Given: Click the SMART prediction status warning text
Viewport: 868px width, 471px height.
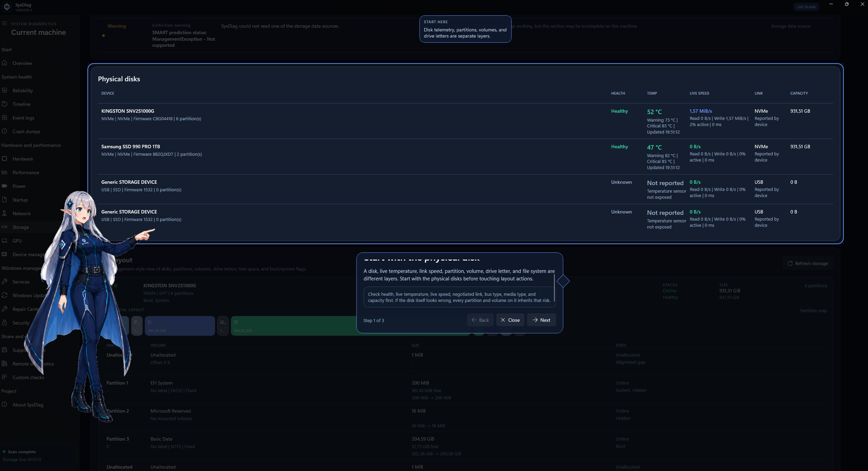Looking at the screenshot, I should (x=183, y=39).
